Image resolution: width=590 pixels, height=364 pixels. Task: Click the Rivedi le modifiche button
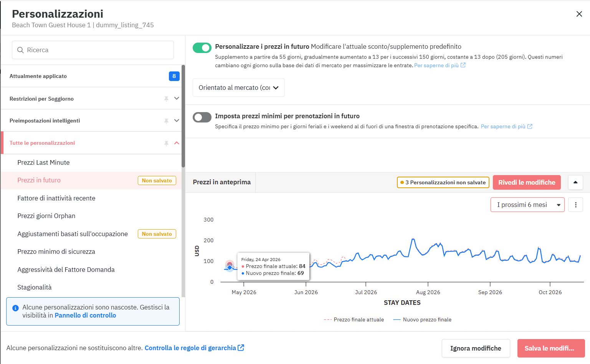(526, 182)
